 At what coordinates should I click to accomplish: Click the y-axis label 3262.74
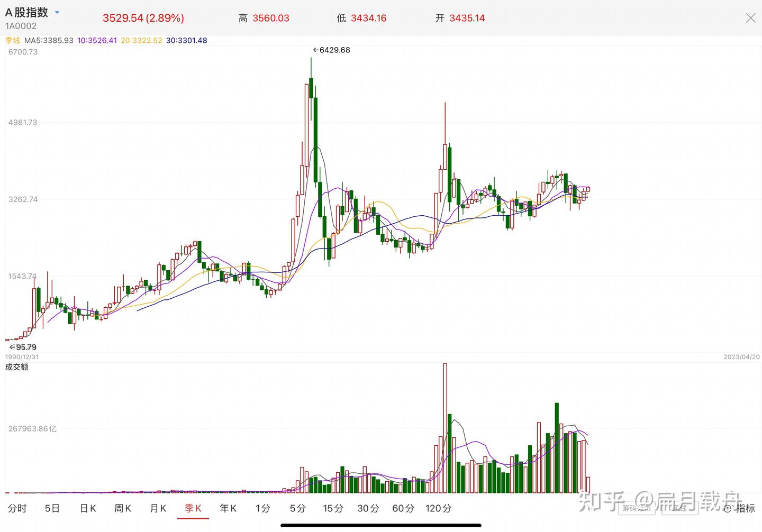[23, 199]
